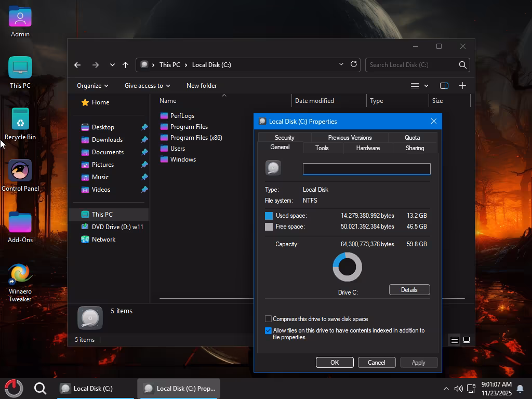Switch to large icons view in status bar
Image resolution: width=532 pixels, height=399 pixels.
(x=467, y=340)
